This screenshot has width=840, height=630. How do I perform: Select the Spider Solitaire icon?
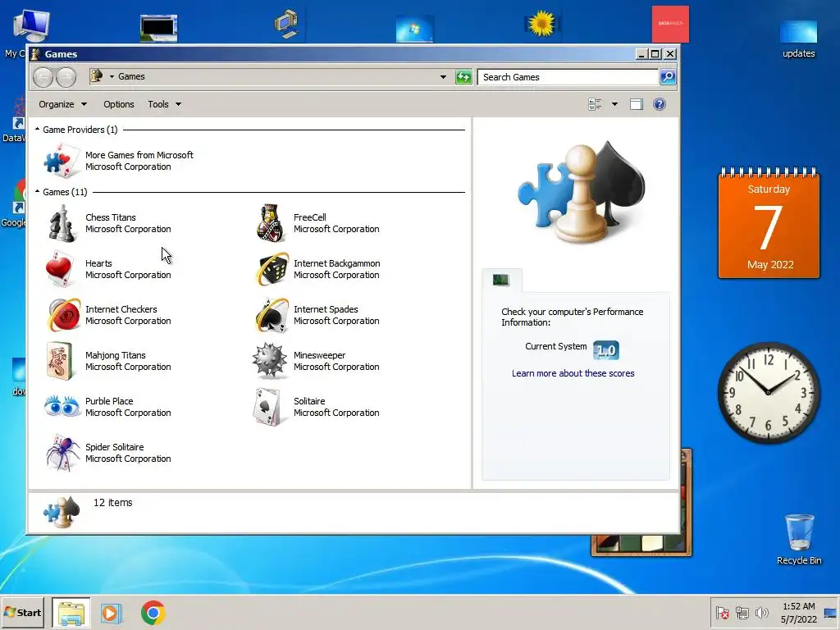pyautogui.click(x=62, y=453)
